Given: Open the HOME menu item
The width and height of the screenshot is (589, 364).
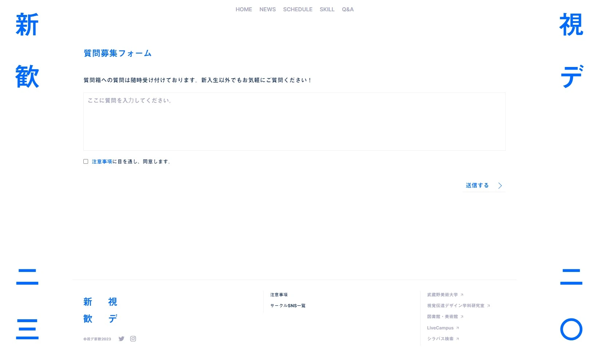Looking at the screenshot, I should [244, 9].
